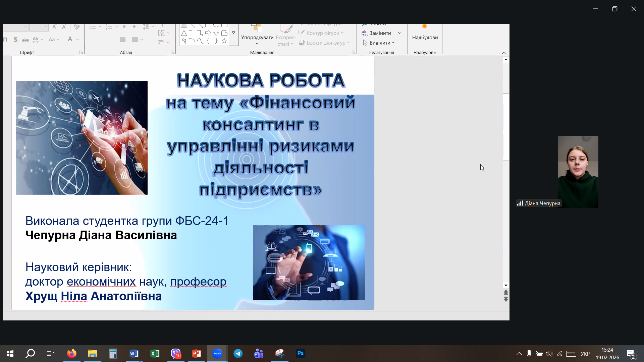Expand the shapes gallery more arrow
Viewport: 644px width, 362px height.
click(233, 33)
